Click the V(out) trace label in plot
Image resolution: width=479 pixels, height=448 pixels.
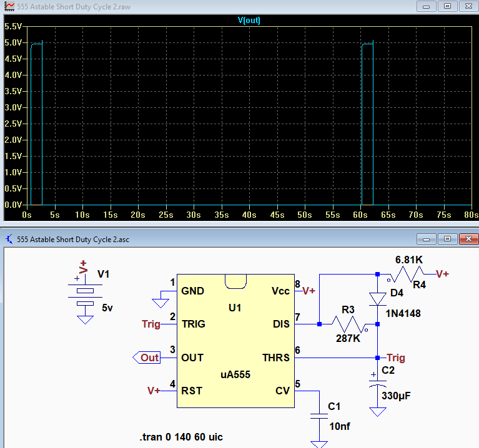tap(249, 21)
